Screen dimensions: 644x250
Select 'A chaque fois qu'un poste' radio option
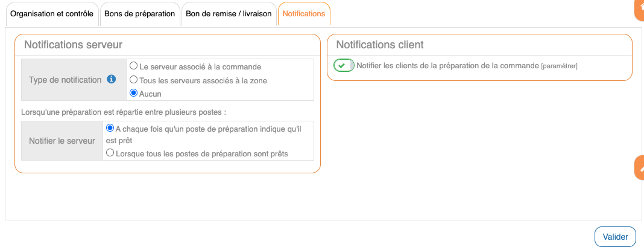pos(110,128)
